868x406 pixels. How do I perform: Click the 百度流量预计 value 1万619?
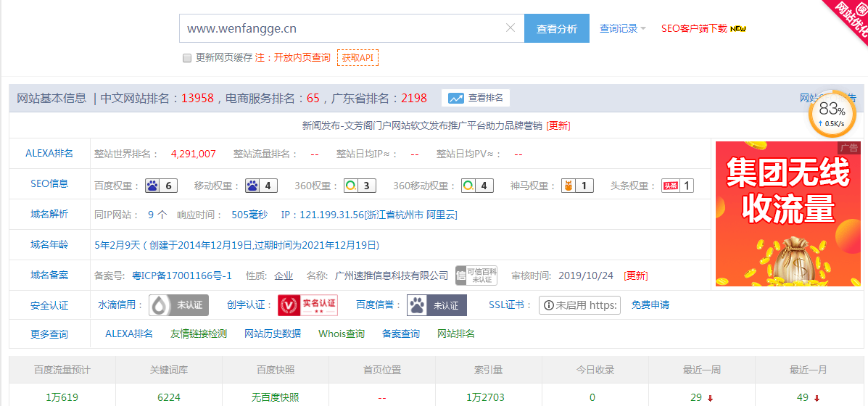click(62, 397)
